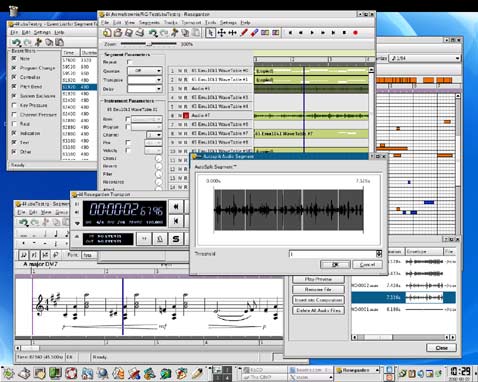The height and width of the screenshot is (382, 478).
Task: Click the solo S button in Transport window
Action: [176, 239]
